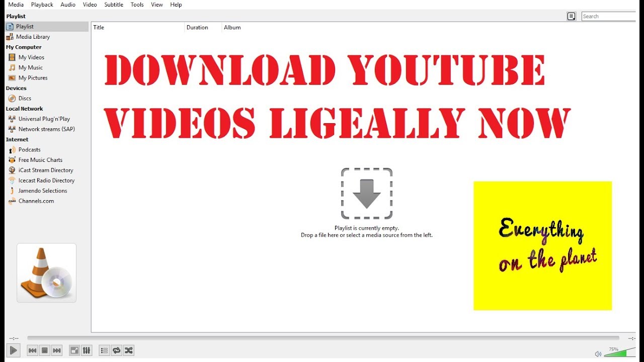Viewport: 644px width, 362px height.
Task: Toggle the playlist view button
Action: pyautogui.click(x=104, y=350)
